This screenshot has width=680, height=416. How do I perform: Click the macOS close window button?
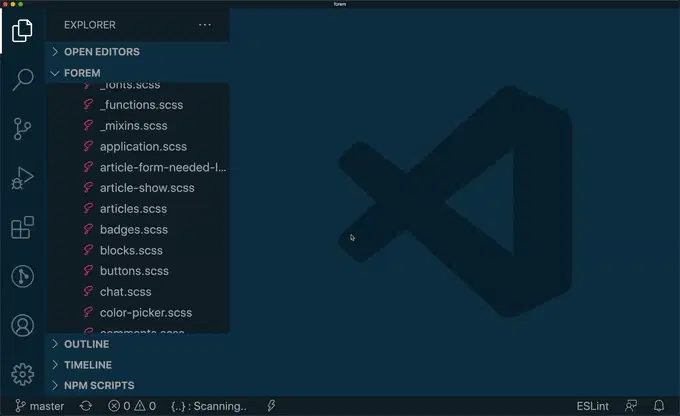[5, 4]
